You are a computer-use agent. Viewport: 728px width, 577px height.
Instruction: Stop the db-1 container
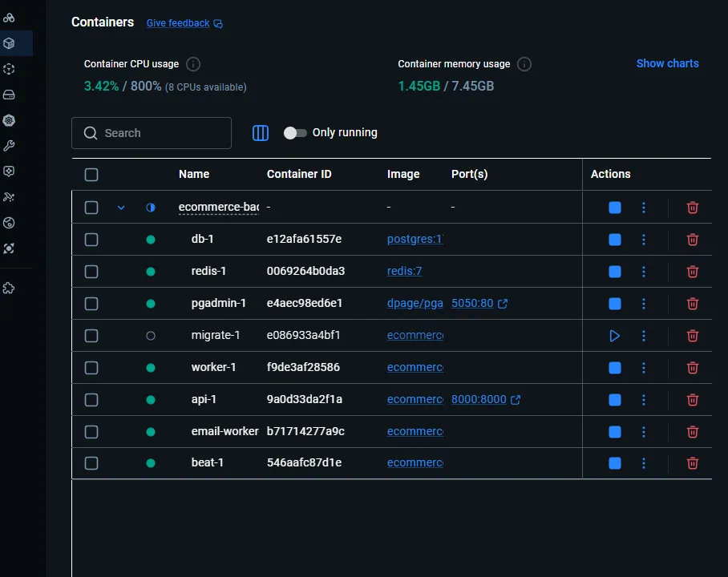click(x=615, y=240)
